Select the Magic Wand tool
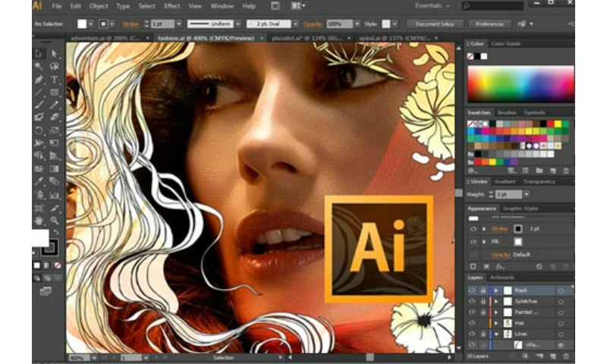This screenshot has width=607, height=364. [x=39, y=67]
